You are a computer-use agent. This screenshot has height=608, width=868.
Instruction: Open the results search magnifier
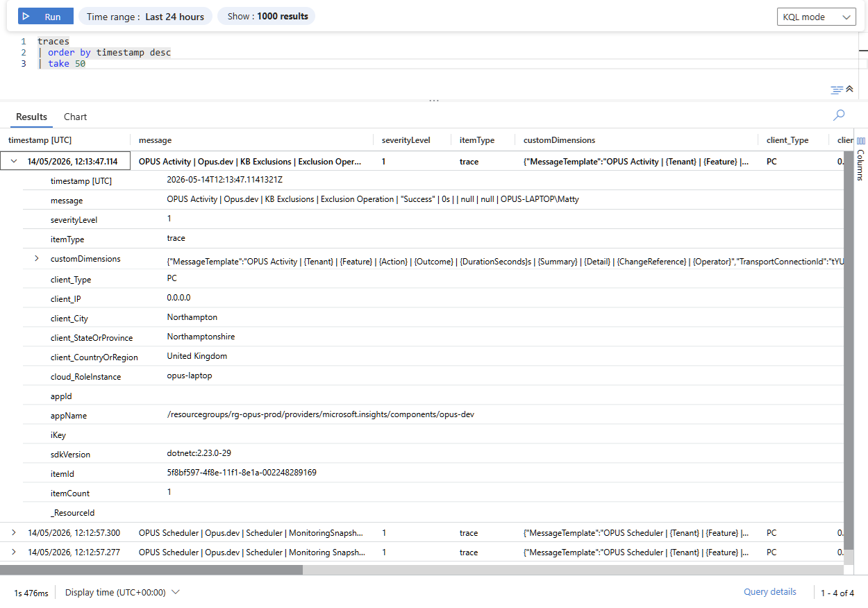[x=839, y=115]
